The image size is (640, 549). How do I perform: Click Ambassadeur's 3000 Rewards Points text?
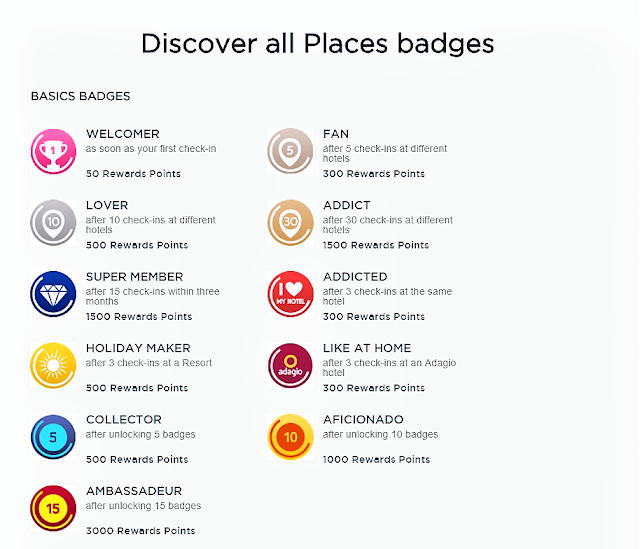coord(140,531)
